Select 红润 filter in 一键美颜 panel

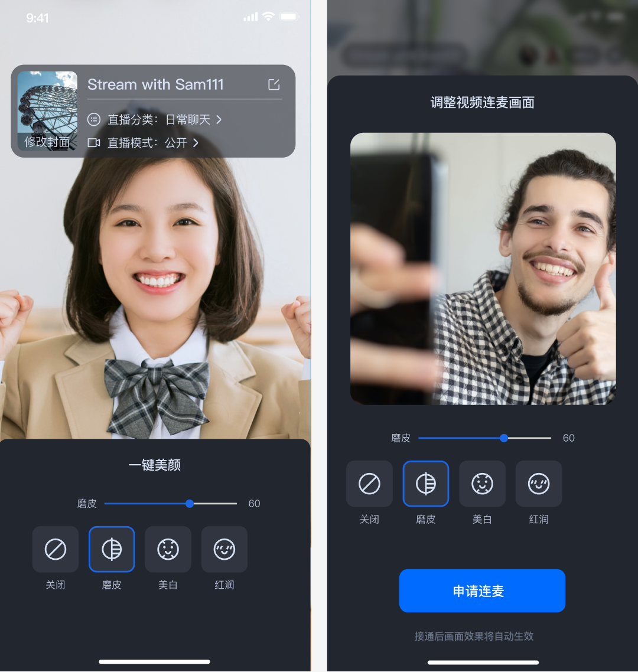(x=224, y=549)
